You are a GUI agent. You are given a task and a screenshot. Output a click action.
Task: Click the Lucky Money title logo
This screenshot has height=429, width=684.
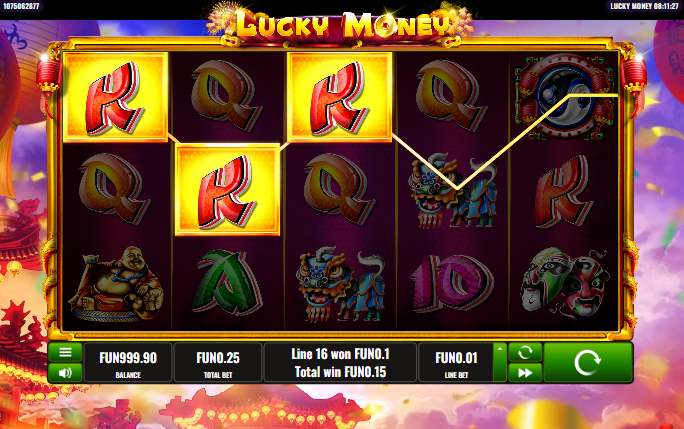tap(342, 25)
